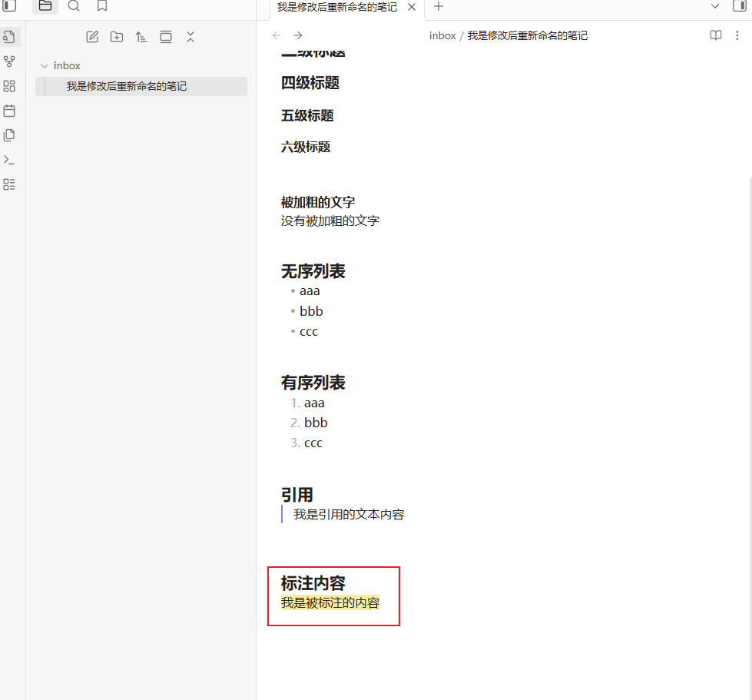Image resolution: width=752 pixels, height=700 pixels.
Task: Open the command palette icon
Action: [9, 160]
